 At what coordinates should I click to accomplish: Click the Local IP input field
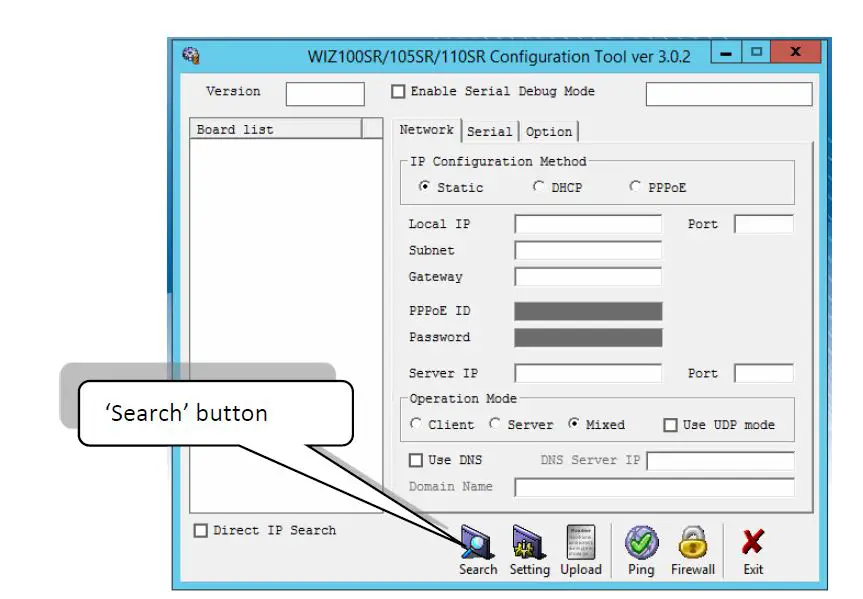coord(588,224)
